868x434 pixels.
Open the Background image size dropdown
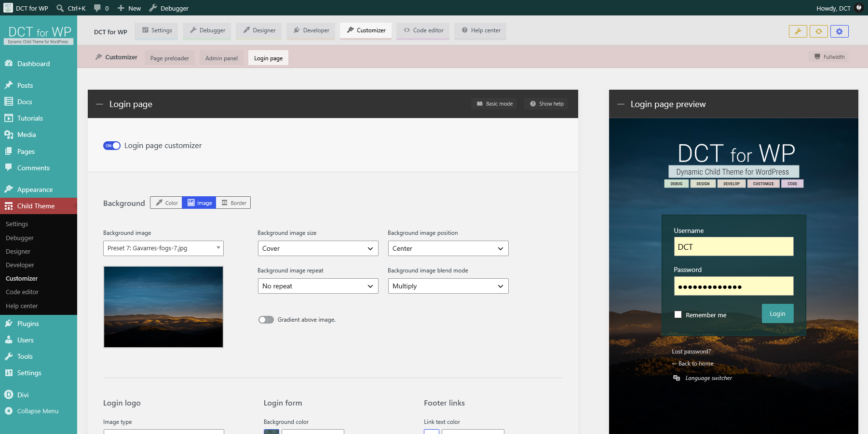coord(318,248)
